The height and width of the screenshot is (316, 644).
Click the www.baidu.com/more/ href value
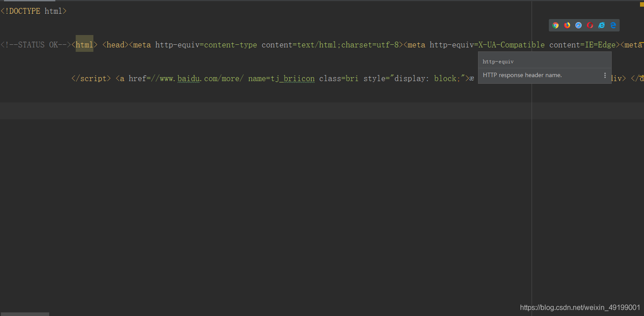click(197, 78)
